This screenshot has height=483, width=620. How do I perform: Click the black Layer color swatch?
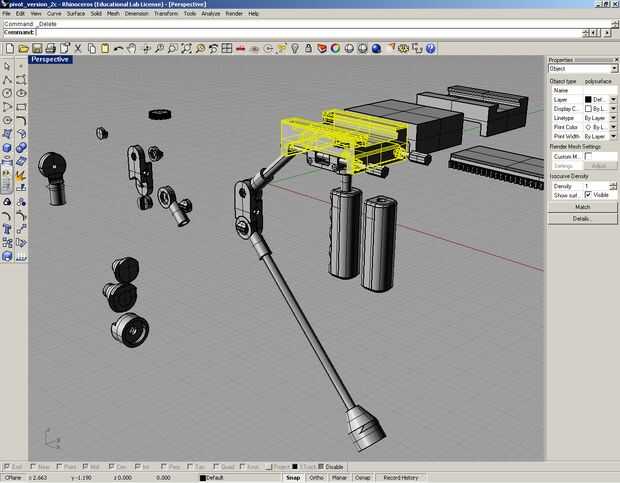point(588,100)
